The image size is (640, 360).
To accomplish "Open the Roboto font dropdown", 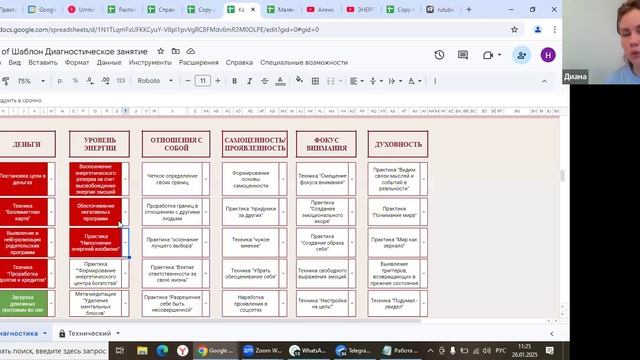I will [155, 81].
